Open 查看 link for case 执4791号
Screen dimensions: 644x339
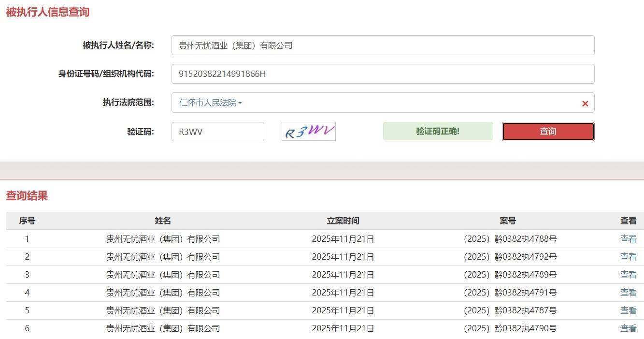(628, 293)
